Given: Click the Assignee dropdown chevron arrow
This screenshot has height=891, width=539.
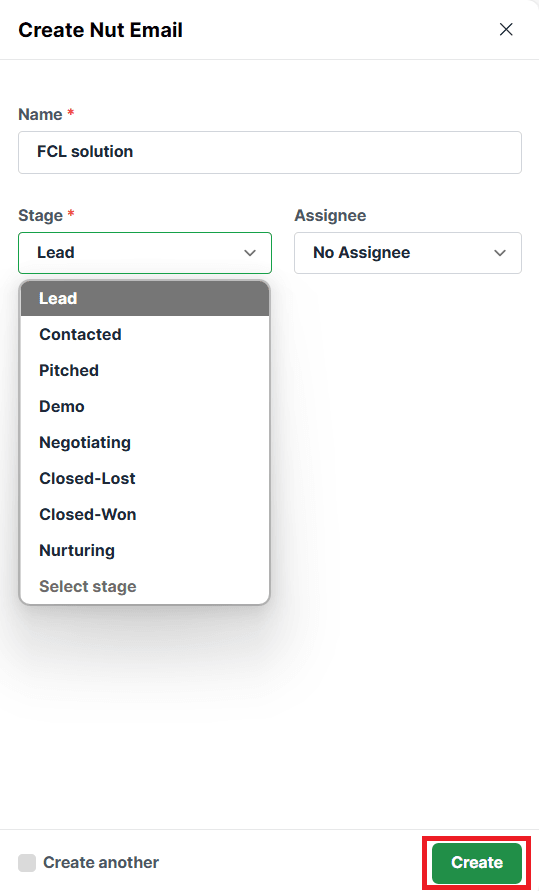Looking at the screenshot, I should (500, 253).
